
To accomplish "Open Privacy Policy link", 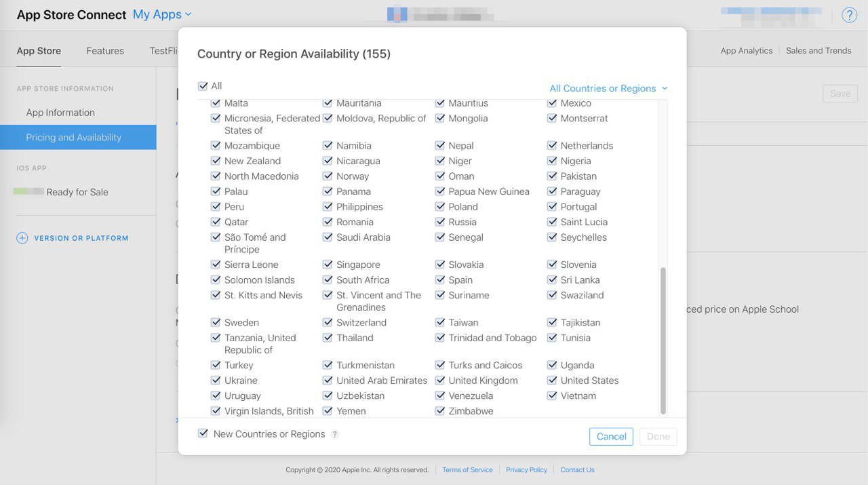I will [x=526, y=469].
